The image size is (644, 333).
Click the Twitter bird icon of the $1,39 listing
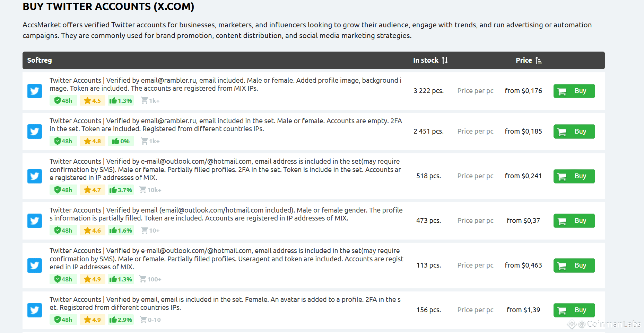click(35, 310)
